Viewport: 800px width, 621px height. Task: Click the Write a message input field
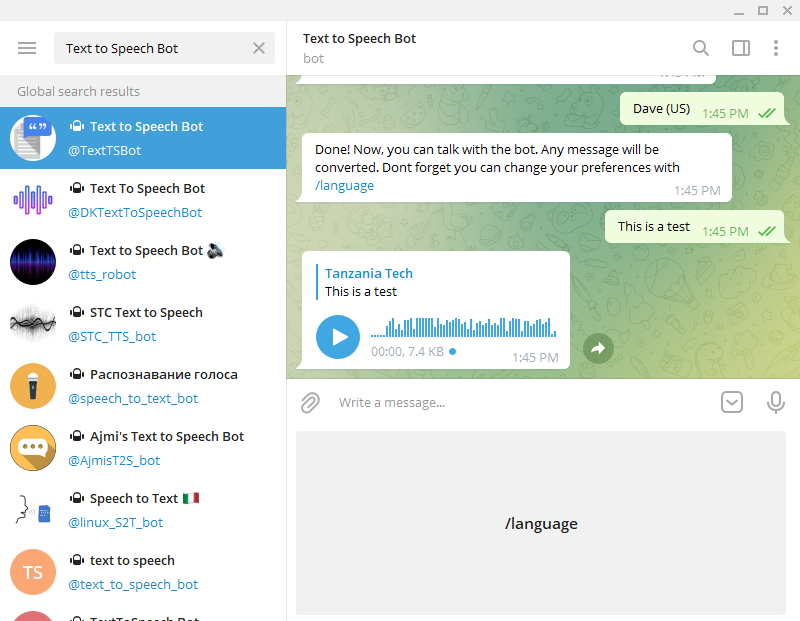pyautogui.click(x=520, y=402)
